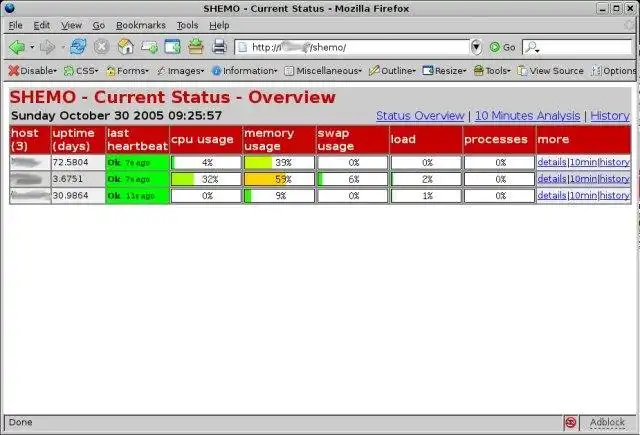Click the Status Overview link
This screenshot has width=640, height=435.
coord(420,116)
